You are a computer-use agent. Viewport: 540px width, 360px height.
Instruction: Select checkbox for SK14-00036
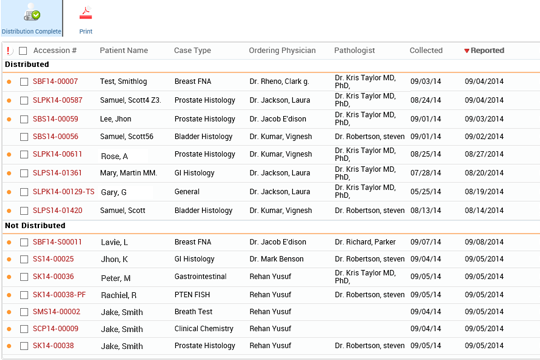(x=24, y=277)
